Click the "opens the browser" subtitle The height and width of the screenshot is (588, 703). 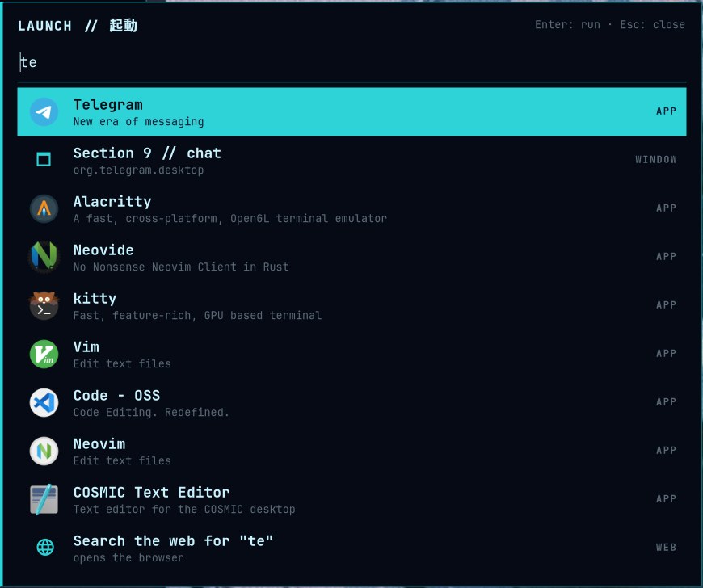128,557
